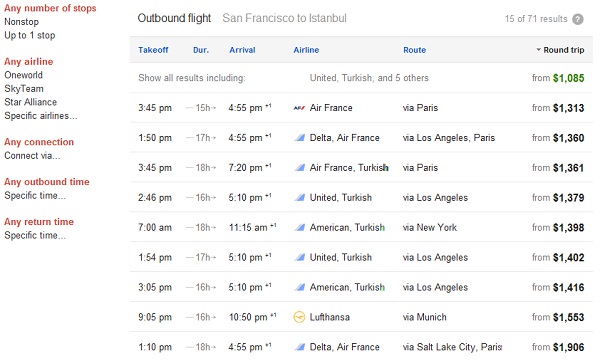Expand Connect via filter option
The width and height of the screenshot is (600, 361).
tap(32, 155)
